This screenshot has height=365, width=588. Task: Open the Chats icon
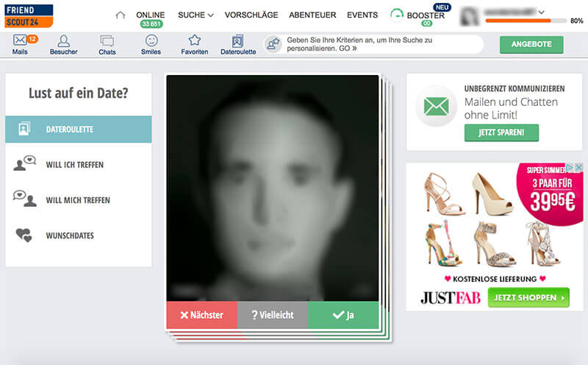(x=107, y=41)
